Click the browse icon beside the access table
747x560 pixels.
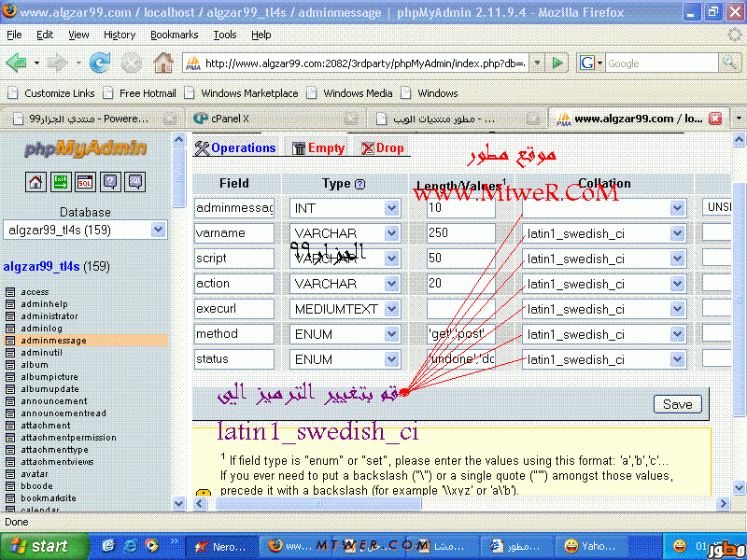tap(11, 292)
